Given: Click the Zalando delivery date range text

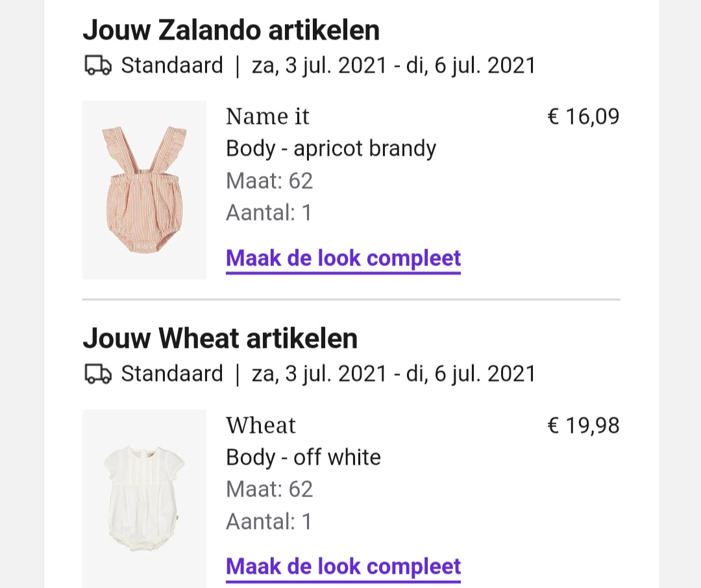Looking at the screenshot, I should 394,66.
